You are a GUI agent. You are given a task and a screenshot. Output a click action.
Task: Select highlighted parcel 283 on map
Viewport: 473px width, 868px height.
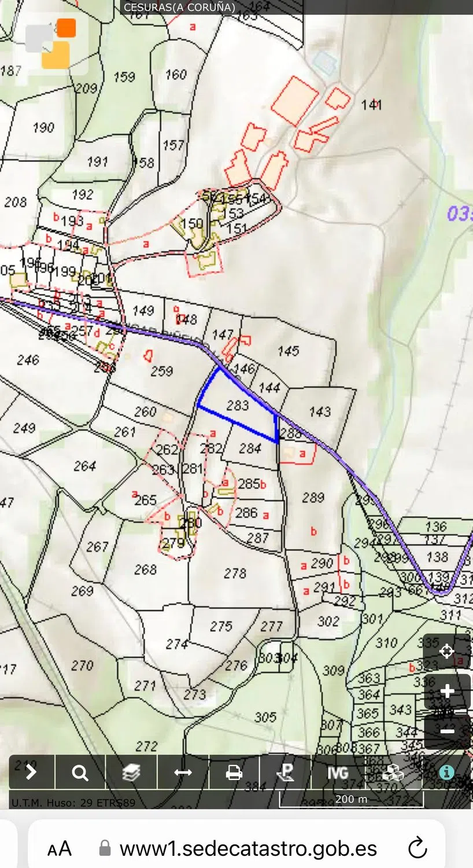click(x=237, y=406)
